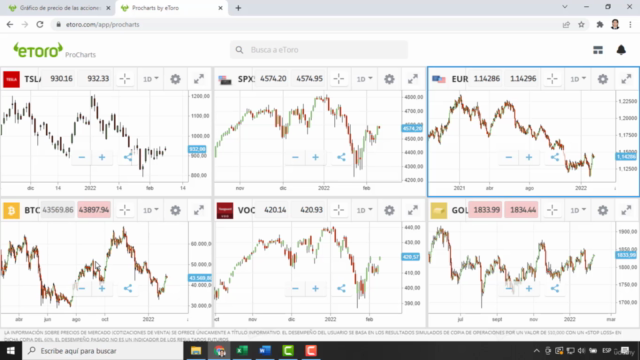Viewport: 640px width, 360px height.
Task: Open the notifications bell
Action: tap(621, 50)
